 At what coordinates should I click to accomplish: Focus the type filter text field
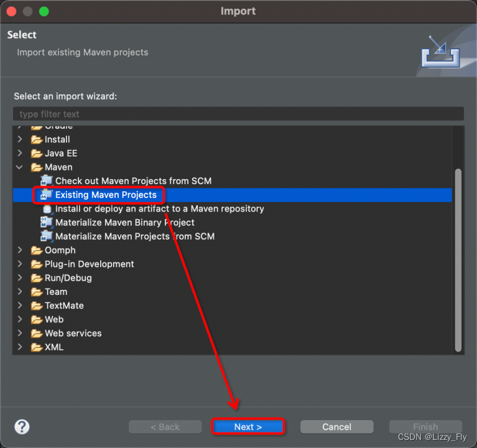(239, 114)
